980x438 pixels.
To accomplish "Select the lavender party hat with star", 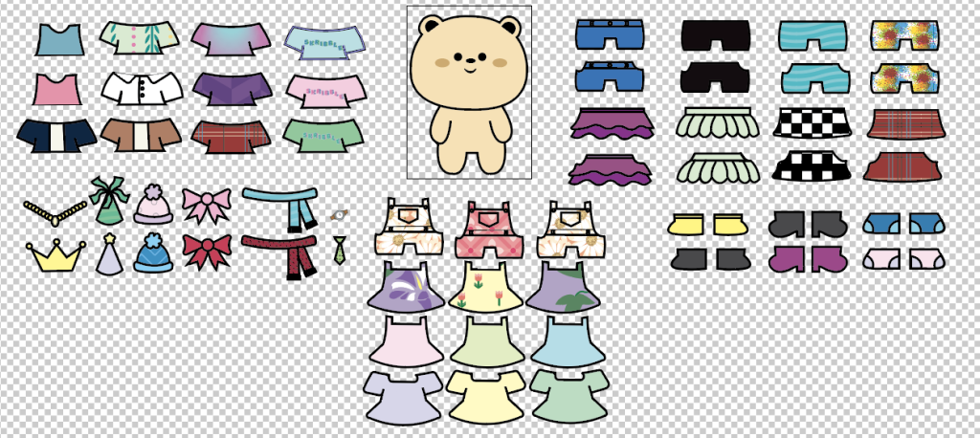I will point(107,254).
